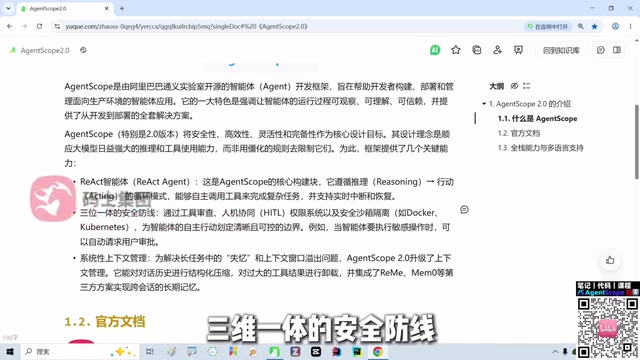Click the zoom magnifier icon in address bar

tap(580, 27)
